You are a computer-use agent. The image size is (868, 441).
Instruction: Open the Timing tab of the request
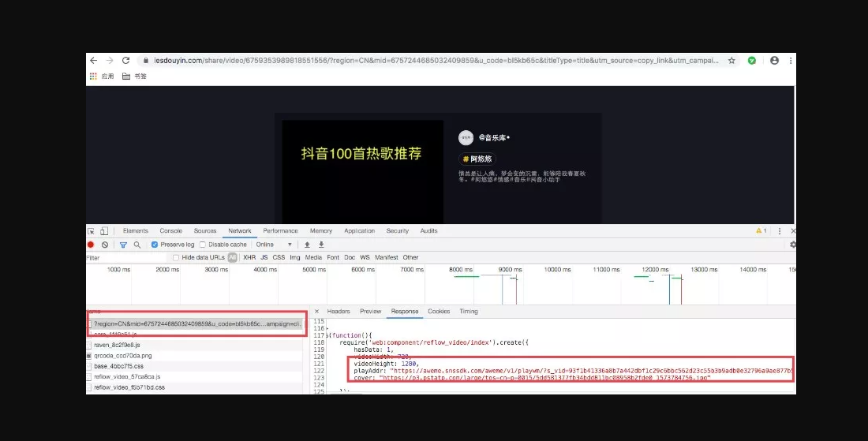tap(469, 312)
